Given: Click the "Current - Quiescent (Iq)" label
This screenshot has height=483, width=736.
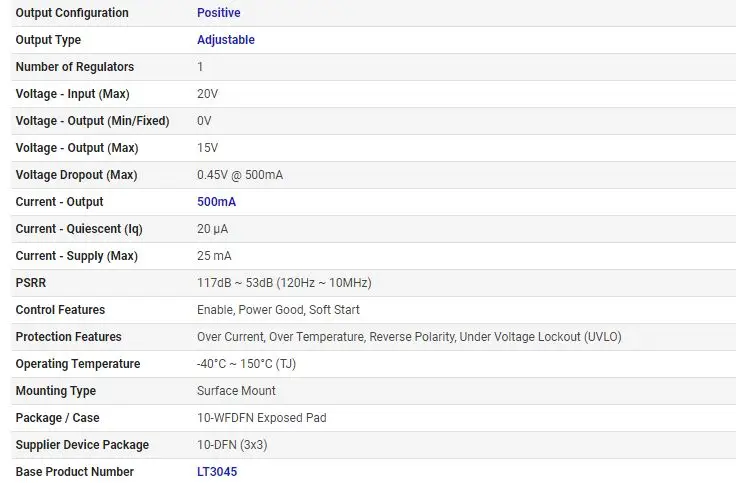Looking at the screenshot, I should tap(79, 229).
